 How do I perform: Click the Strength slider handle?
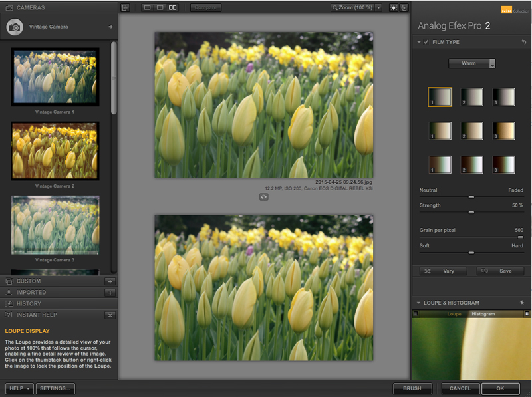(471, 212)
